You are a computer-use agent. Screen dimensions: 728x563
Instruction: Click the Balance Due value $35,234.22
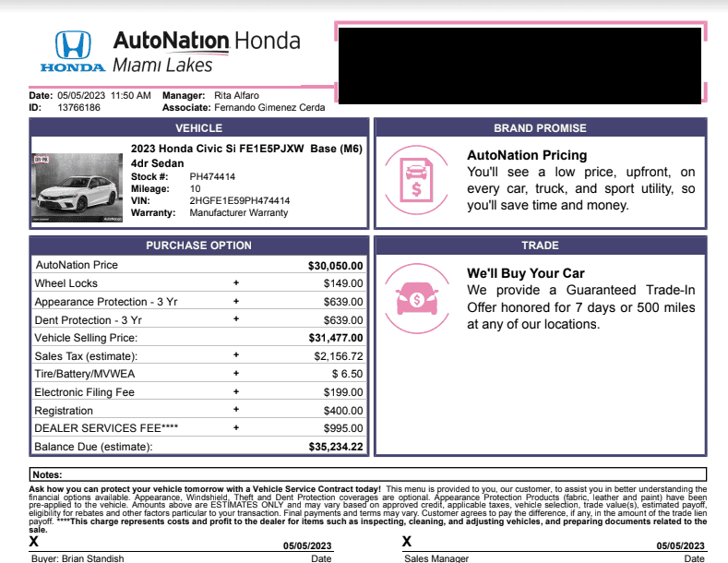pyautogui.click(x=336, y=447)
